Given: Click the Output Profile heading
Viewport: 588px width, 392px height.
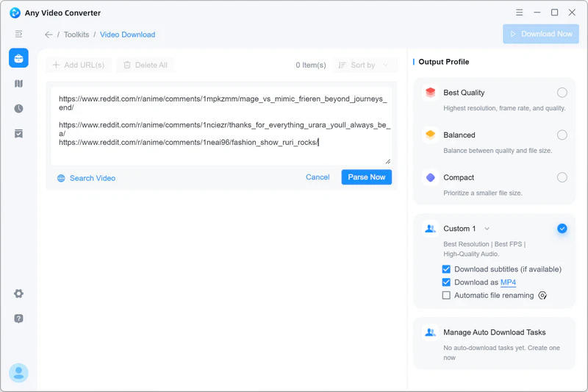Looking at the screenshot, I should [444, 62].
